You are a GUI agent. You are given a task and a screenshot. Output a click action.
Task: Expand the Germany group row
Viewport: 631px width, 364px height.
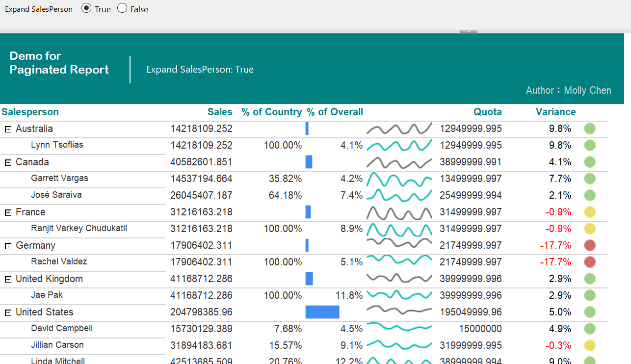[x=7, y=245]
